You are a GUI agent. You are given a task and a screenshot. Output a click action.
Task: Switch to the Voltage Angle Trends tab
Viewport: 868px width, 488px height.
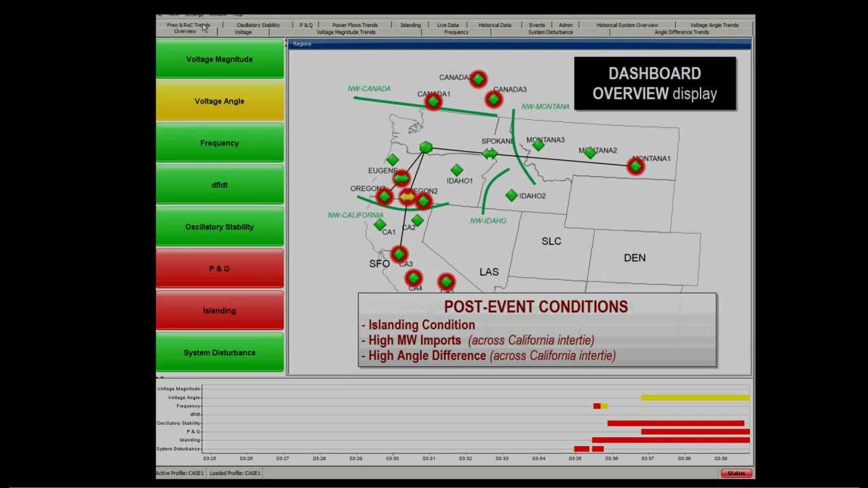point(714,25)
